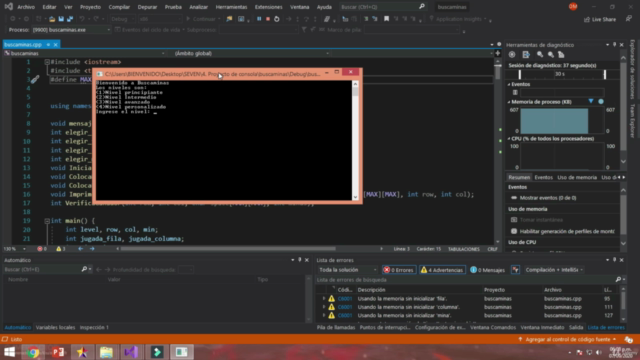This screenshot has width=640, height=360.
Task: Click the Save file toolbar icon
Action: [x=61, y=19]
